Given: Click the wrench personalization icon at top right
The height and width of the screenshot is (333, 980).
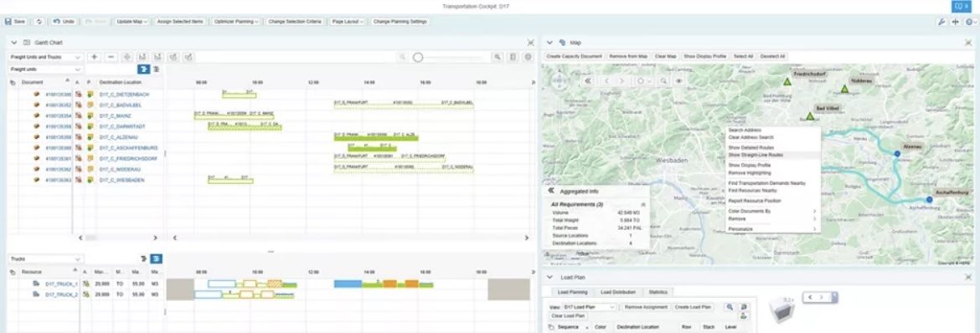Looking at the screenshot, I should (x=941, y=21).
